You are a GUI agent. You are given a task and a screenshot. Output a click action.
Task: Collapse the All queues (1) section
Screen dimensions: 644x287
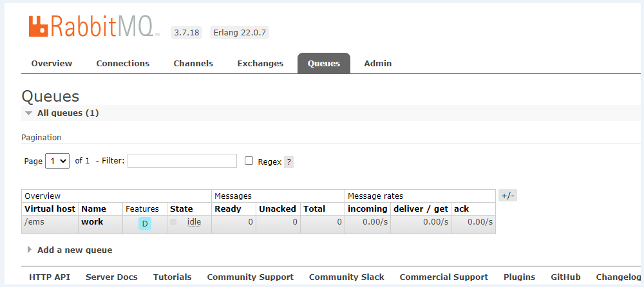[68, 113]
